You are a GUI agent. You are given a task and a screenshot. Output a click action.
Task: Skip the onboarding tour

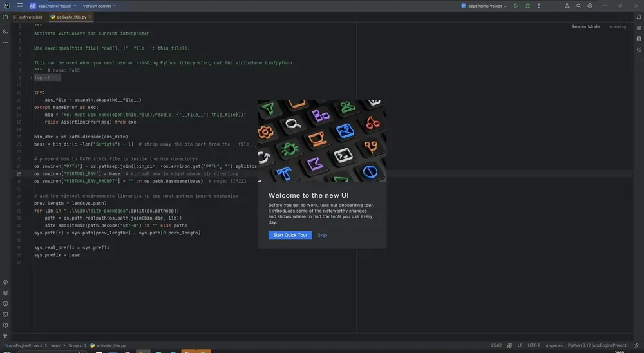[x=322, y=235]
